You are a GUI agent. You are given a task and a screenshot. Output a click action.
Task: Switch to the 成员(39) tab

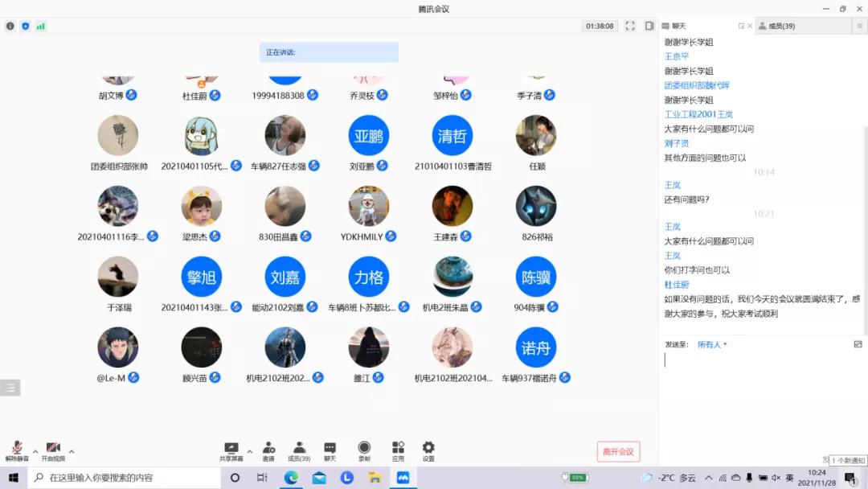[781, 26]
